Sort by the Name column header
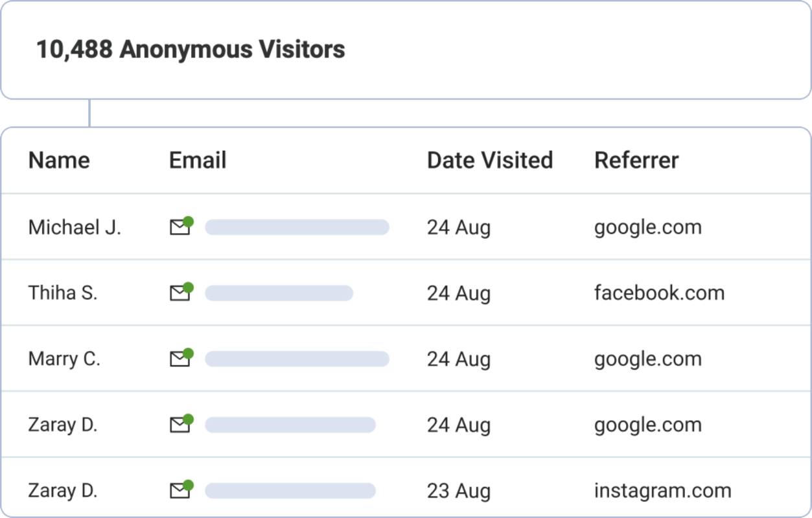This screenshot has width=812, height=518. (59, 160)
